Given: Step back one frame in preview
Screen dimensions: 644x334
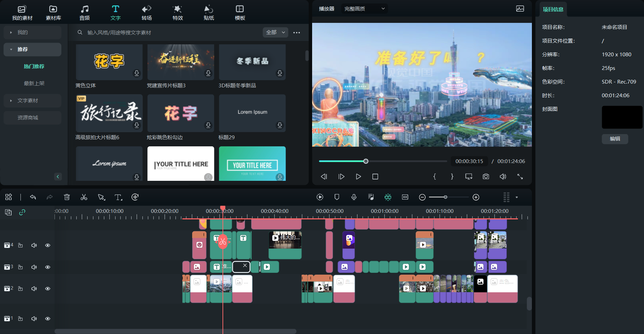Looking at the screenshot, I should pos(324,176).
